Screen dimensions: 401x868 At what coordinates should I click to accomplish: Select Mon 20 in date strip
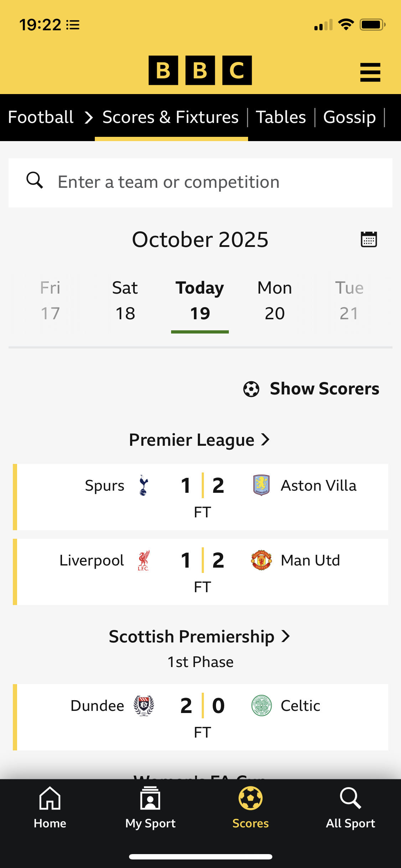pyautogui.click(x=274, y=301)
